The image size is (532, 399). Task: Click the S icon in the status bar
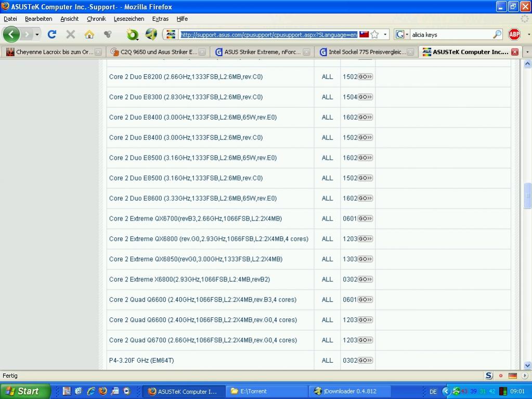(x=489, y=376)
